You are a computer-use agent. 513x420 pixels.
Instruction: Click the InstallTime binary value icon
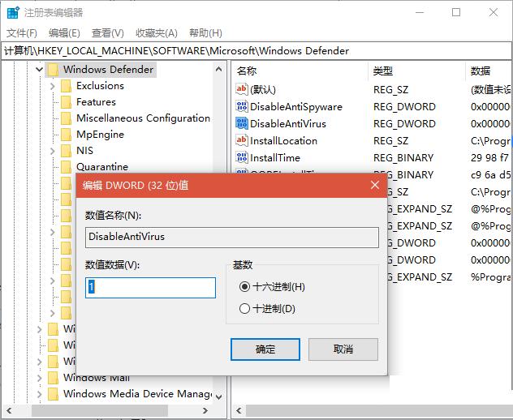[x=241, y=157]
